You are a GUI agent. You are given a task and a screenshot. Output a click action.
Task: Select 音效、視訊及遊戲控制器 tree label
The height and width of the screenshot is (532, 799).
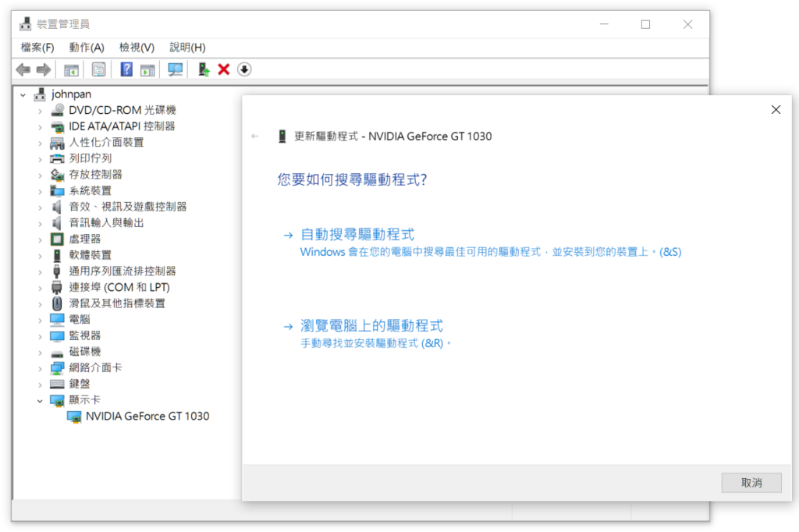point(128,207)
